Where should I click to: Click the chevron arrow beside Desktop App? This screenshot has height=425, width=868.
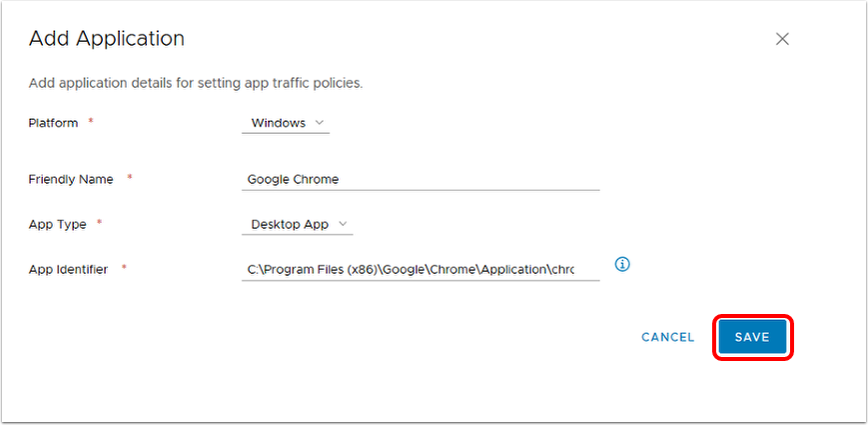click(x=344, y=224)
